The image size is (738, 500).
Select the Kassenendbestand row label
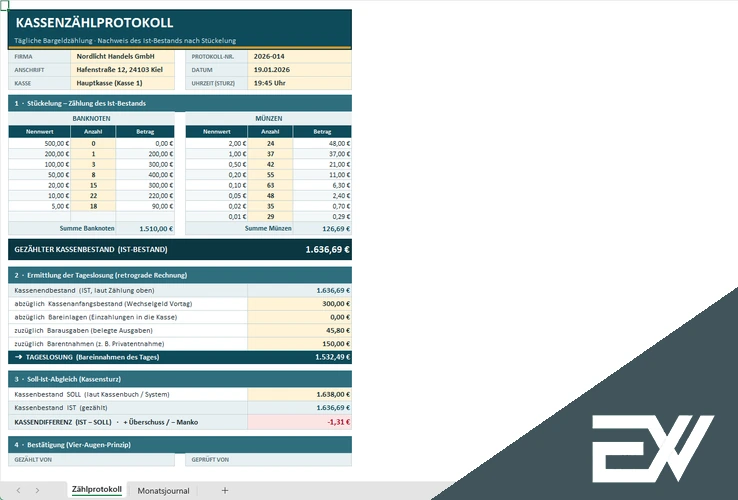coord(84,290)
